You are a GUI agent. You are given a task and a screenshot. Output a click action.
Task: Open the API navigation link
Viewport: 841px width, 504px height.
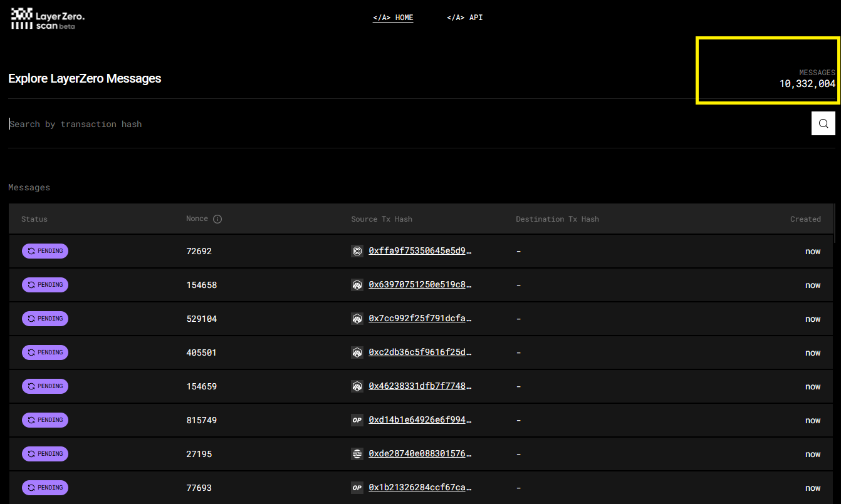(x=465, y=18)
